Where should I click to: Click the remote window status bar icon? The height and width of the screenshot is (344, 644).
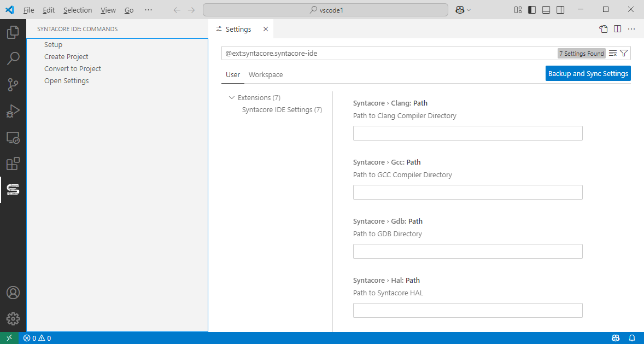pyautogui.click(x=9, y=338)
